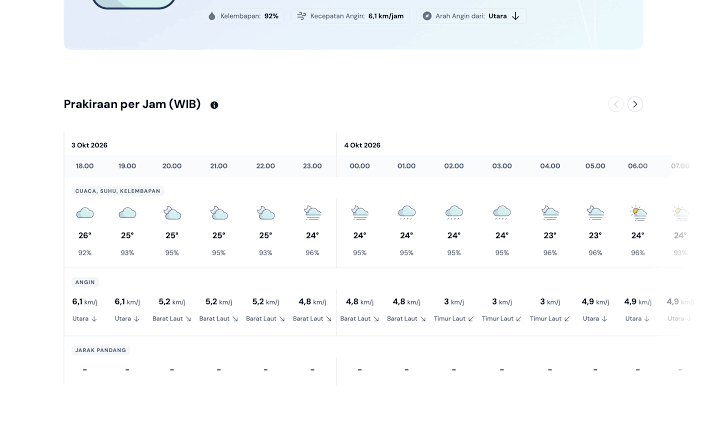Image resolution: width=726 pixels, height=422 pixels.
Task: Click the wind arrow under 02.00 Timur Laut
Action: pos(471,319)
